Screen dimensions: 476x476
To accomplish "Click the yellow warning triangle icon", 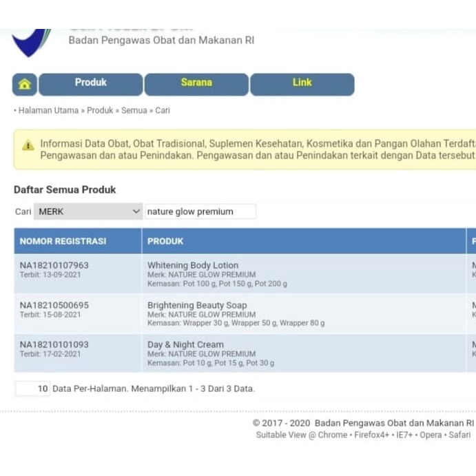I will pyautogui.click(x=28, y=145).
